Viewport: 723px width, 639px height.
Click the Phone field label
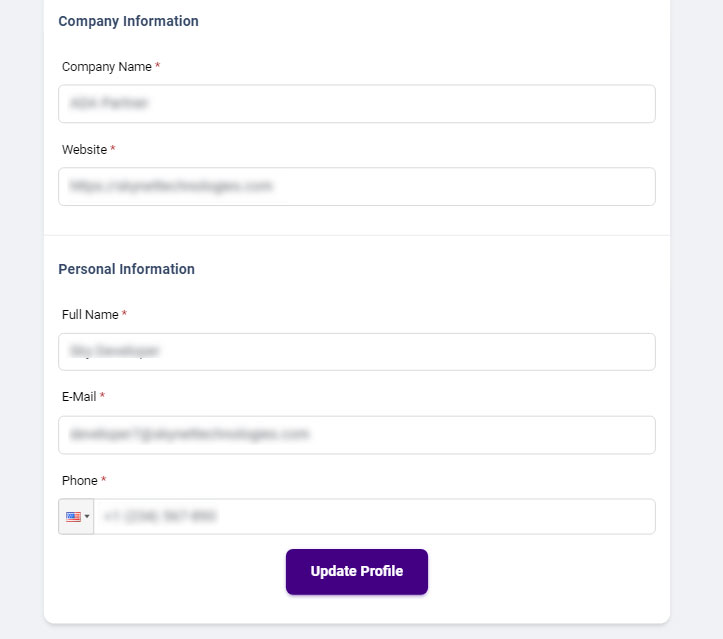pyautogui.click(x=80, y=481)
